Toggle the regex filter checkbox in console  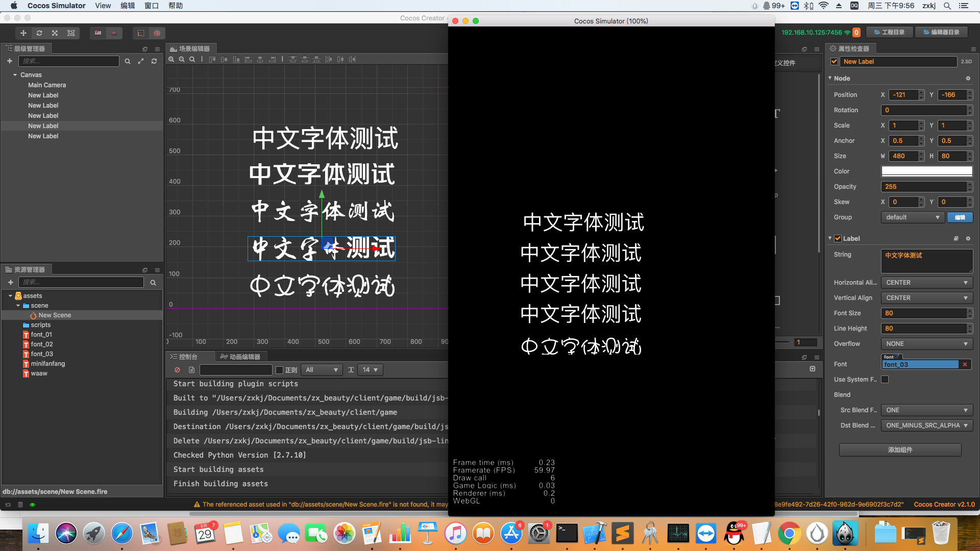[279, 370]
